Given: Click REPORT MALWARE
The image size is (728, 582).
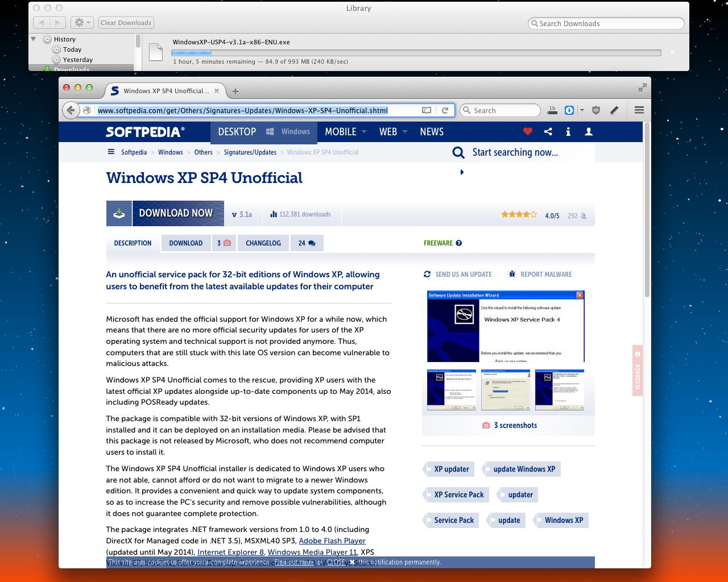Looking at the screenshot, I should 540,275.
